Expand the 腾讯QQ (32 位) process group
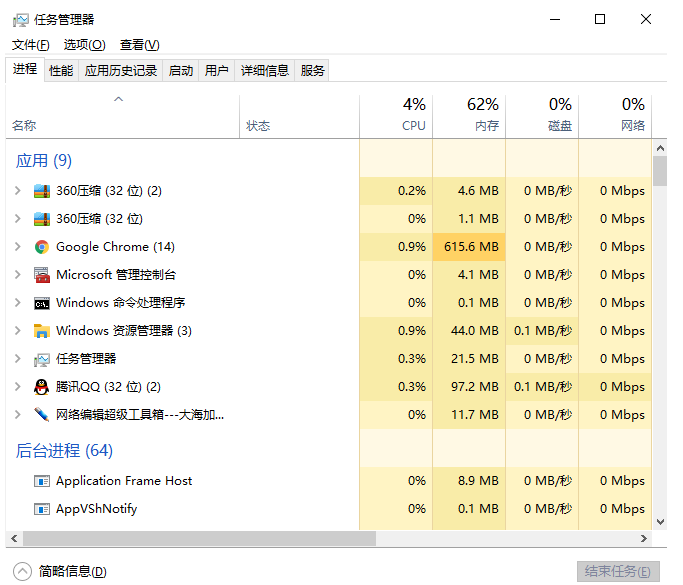 coord(18,387)
